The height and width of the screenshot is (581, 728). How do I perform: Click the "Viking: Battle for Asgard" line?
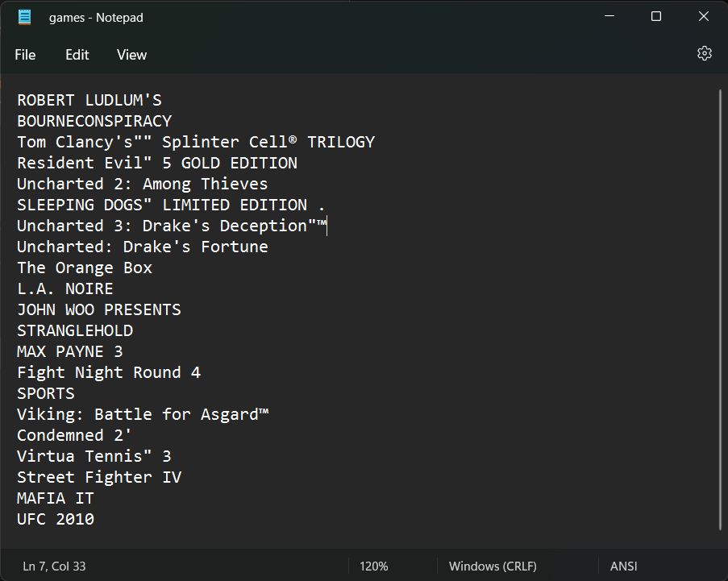[143, 414]
